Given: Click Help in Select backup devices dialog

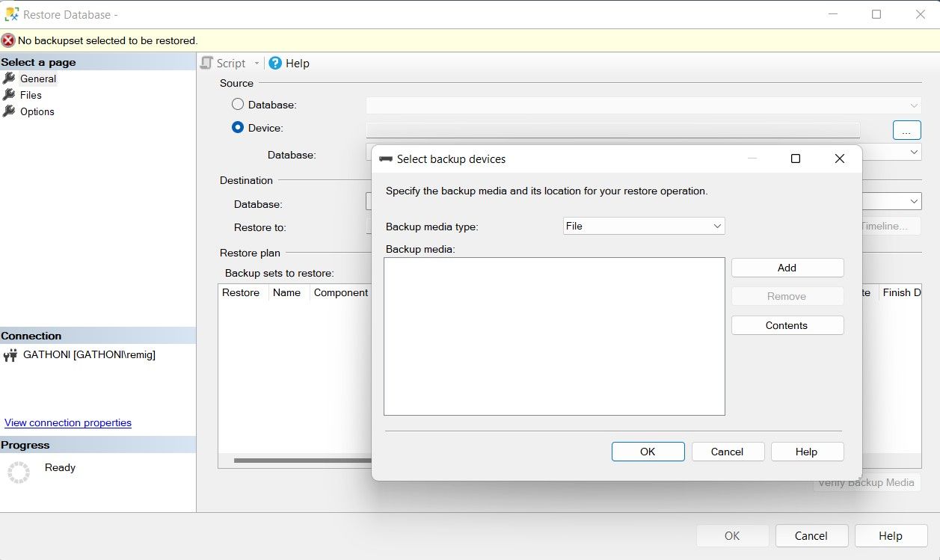Looking at the screenshot, I should [x=807, y=452].
